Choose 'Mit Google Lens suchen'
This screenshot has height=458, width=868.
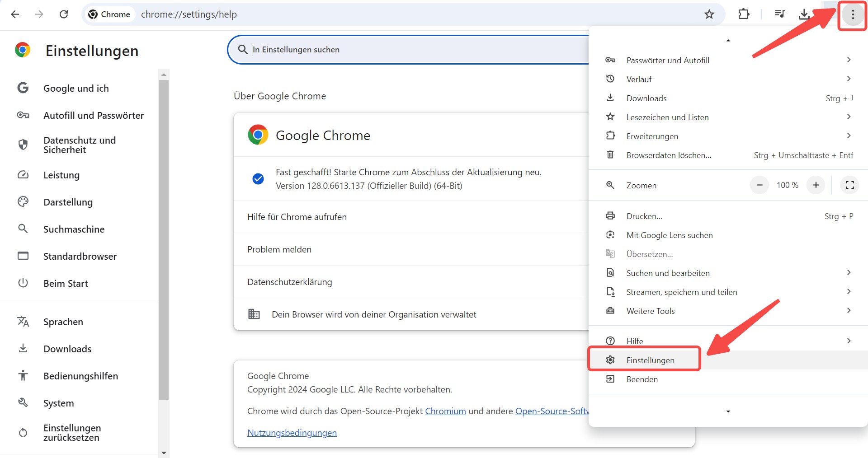(728, 235)
